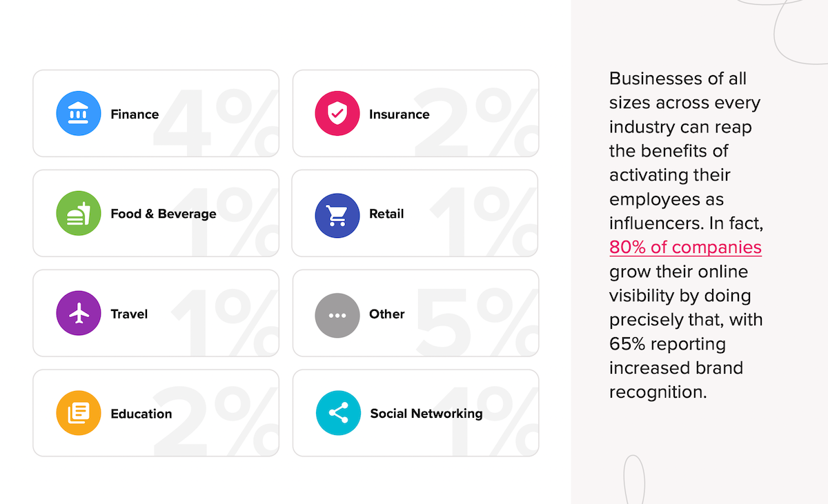The width and height of the screenshot is (828, 504).
Task: Click the blue Finance bank icon
Action: point(78,114)
